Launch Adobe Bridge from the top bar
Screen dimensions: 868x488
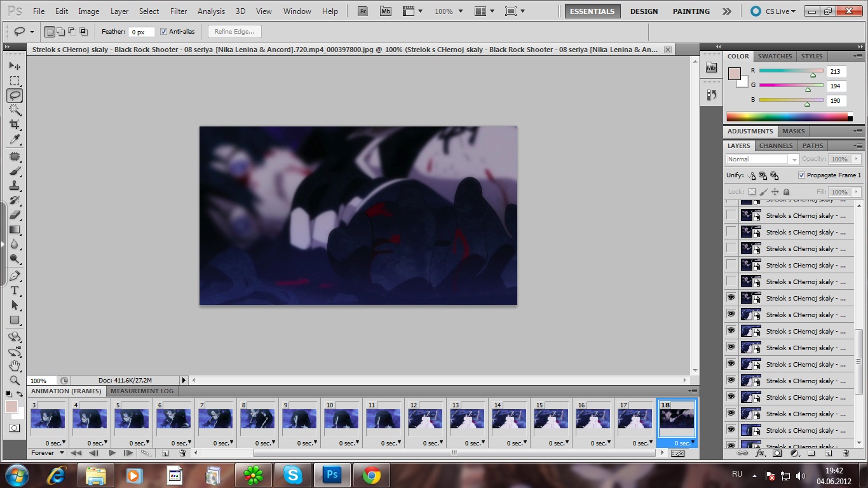pos(362,11)
